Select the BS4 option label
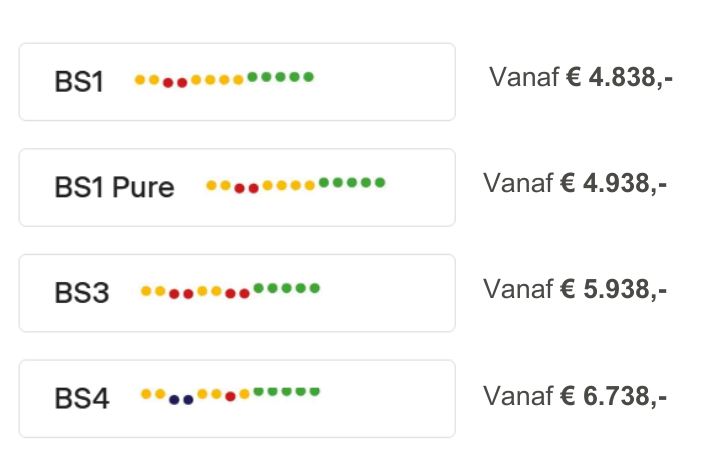Viewport: 709px width, 472px height. pyautogui.click(x=81, y=398)
